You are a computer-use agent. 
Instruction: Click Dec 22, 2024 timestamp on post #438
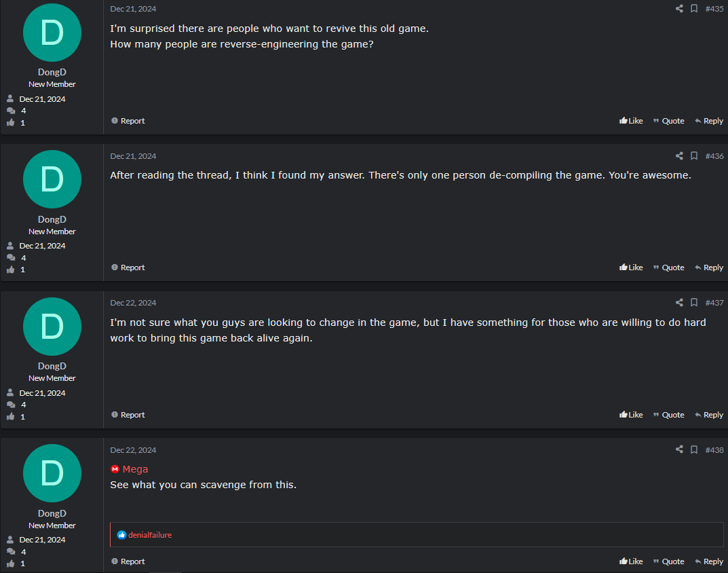(x=133, y=450)
